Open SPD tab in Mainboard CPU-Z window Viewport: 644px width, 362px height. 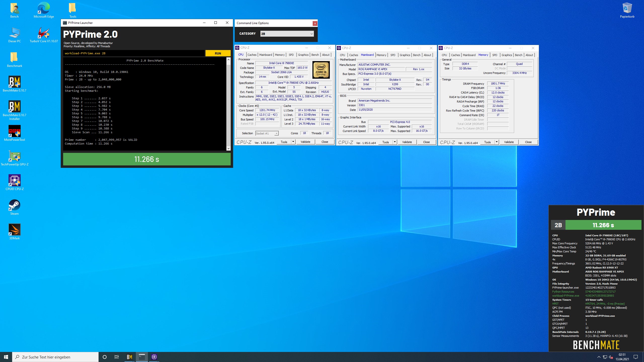(393, 55)
